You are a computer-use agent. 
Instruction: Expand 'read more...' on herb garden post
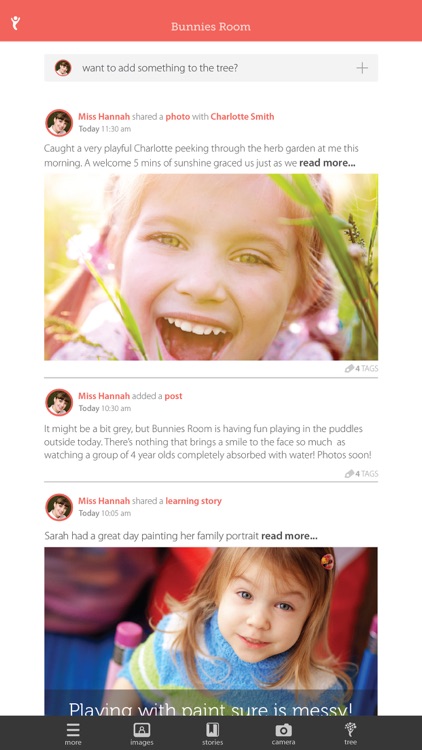(327, 163)
